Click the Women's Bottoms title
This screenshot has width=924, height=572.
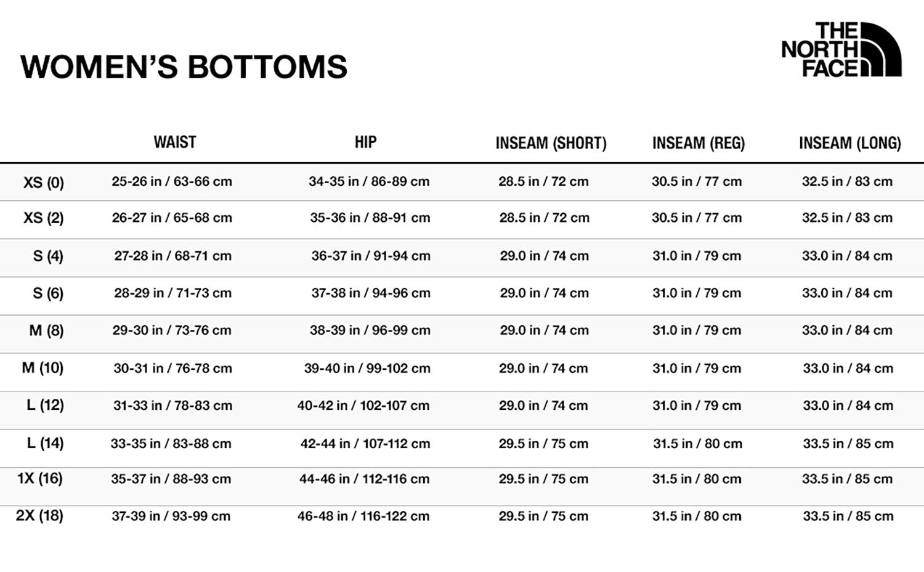click(184, 67)
